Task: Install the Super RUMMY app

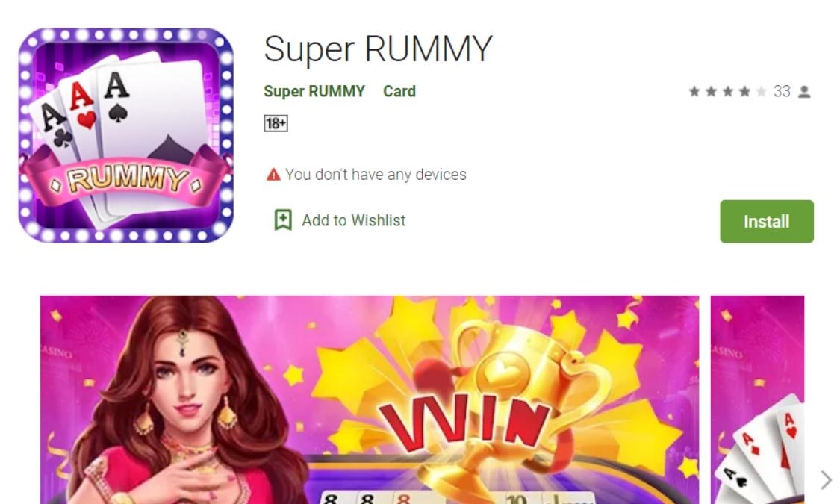Action: coord(767,221)
